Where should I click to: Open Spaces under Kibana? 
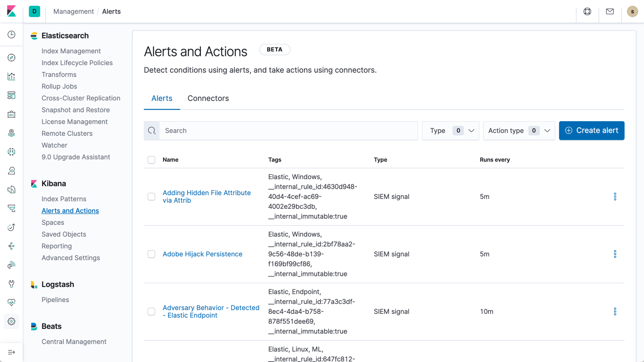53,222
